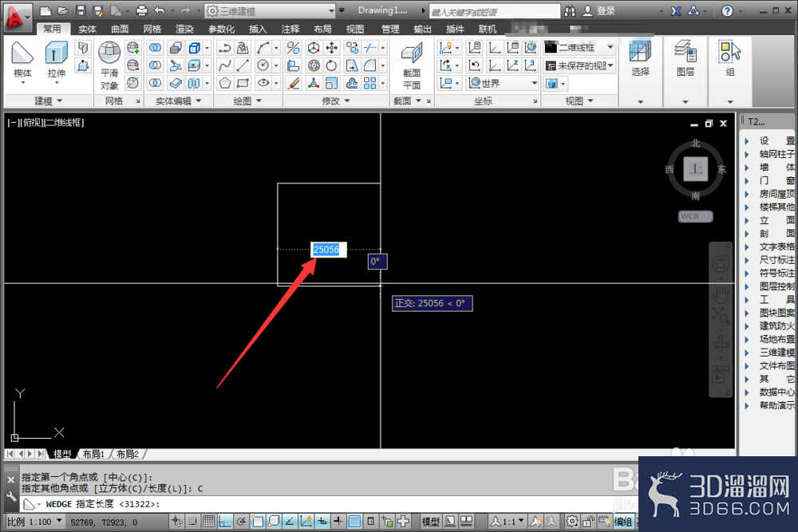798x532 pixels.
Task: Click the highlighted 25056 dynamic input box
Action: (329, 249)
